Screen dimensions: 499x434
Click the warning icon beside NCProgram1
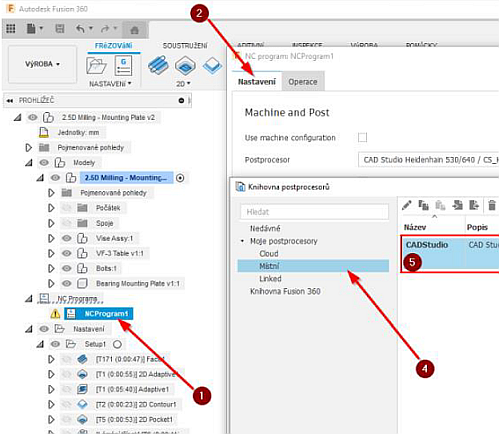tap(55, 314)
